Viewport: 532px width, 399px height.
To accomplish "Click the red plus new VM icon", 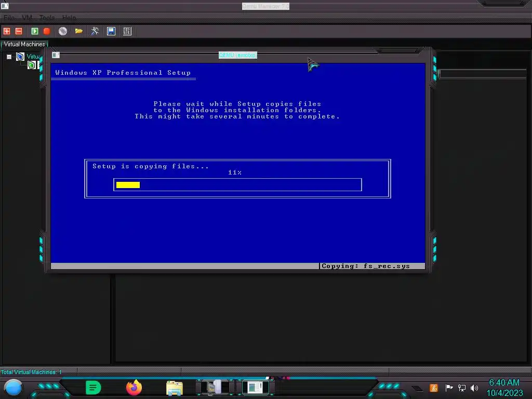I will point(7,31).
